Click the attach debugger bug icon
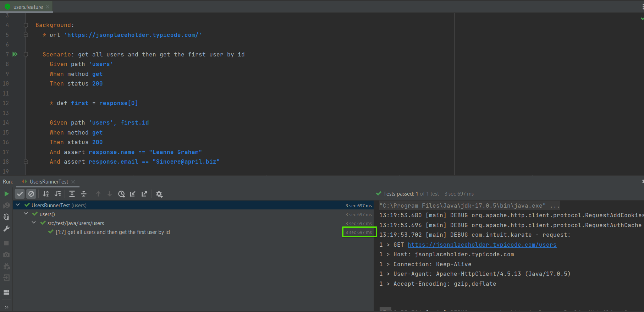 (x=6, y=266)
